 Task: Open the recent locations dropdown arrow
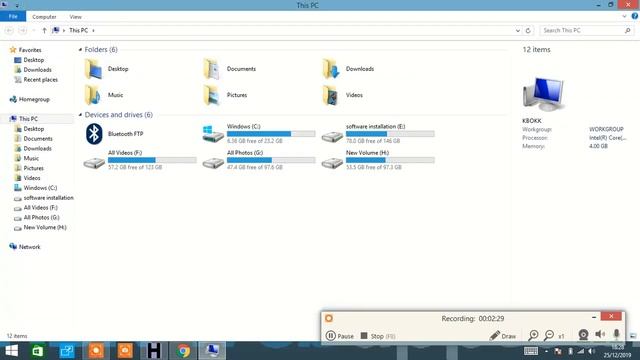(34, 31)
